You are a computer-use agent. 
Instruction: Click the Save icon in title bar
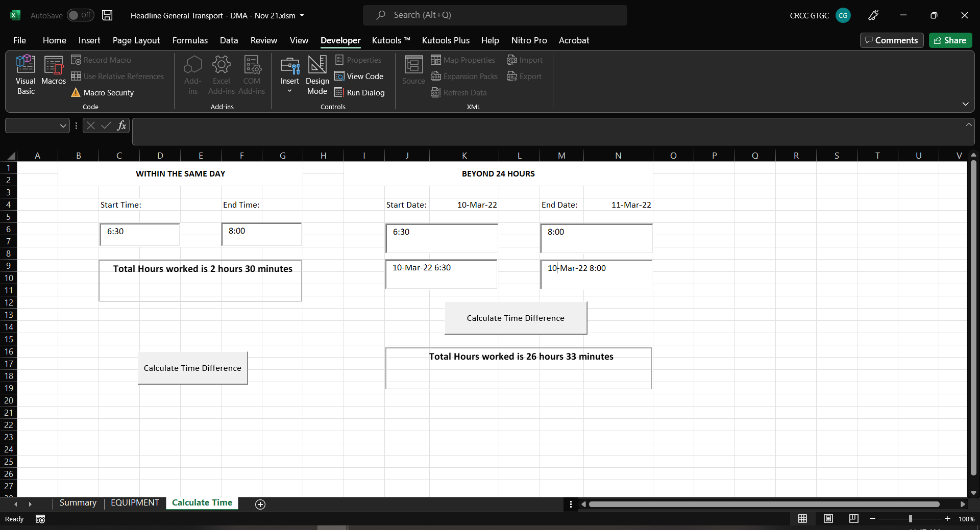click(107, 15)
